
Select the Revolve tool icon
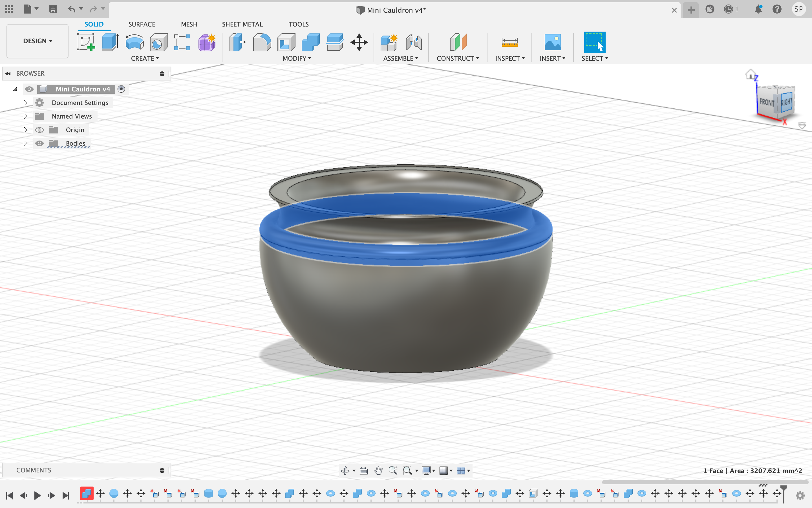(x=134, y=42)
